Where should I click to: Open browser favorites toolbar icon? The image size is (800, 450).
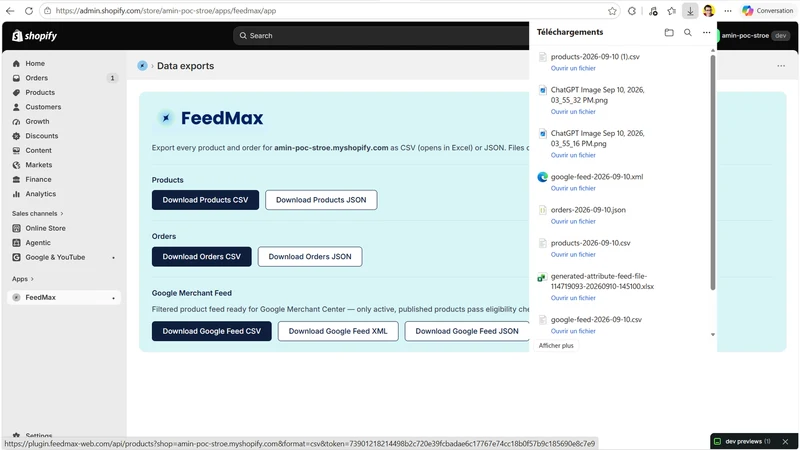point(671,11)
